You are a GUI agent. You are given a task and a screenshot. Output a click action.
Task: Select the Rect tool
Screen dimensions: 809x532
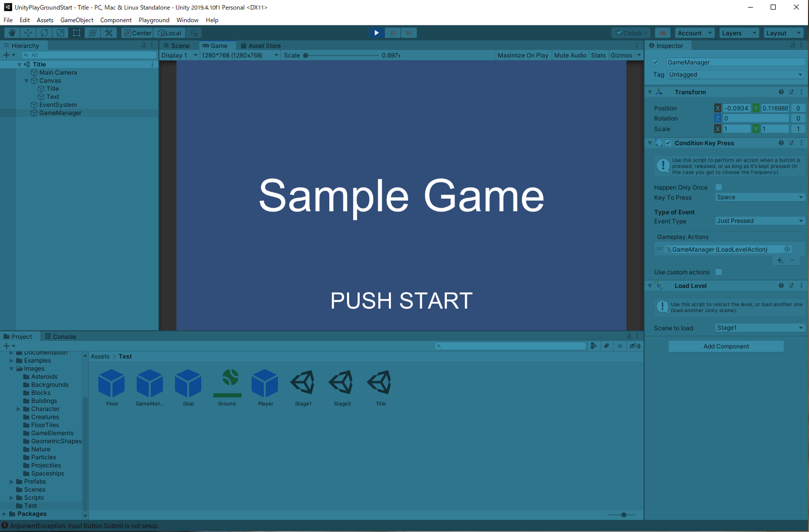[x=77, y=33]
